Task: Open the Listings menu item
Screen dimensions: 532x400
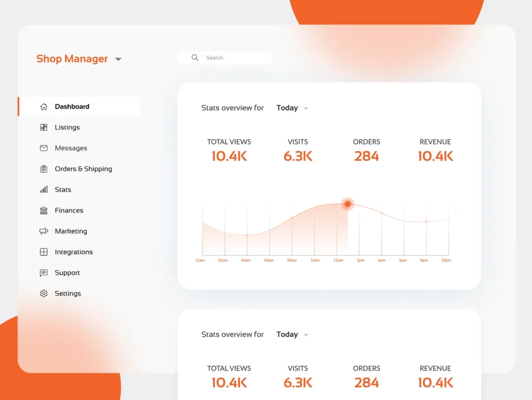Action: [x=67, y=127]
